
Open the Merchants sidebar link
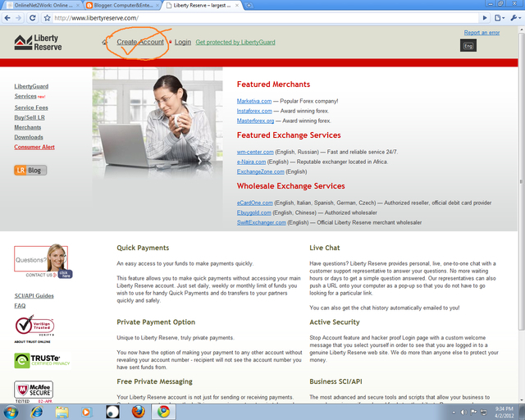(27, 127)
